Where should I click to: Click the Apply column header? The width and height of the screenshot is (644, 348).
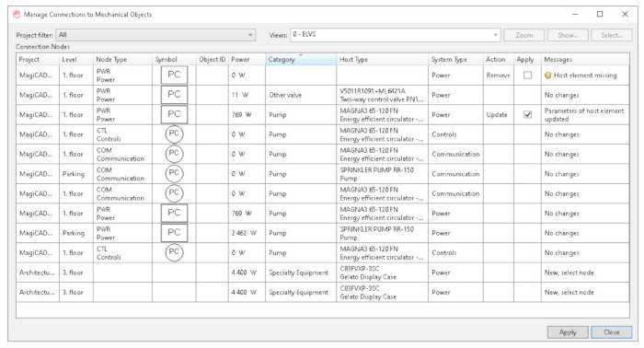pyautogui.click(x=527, y=60)
